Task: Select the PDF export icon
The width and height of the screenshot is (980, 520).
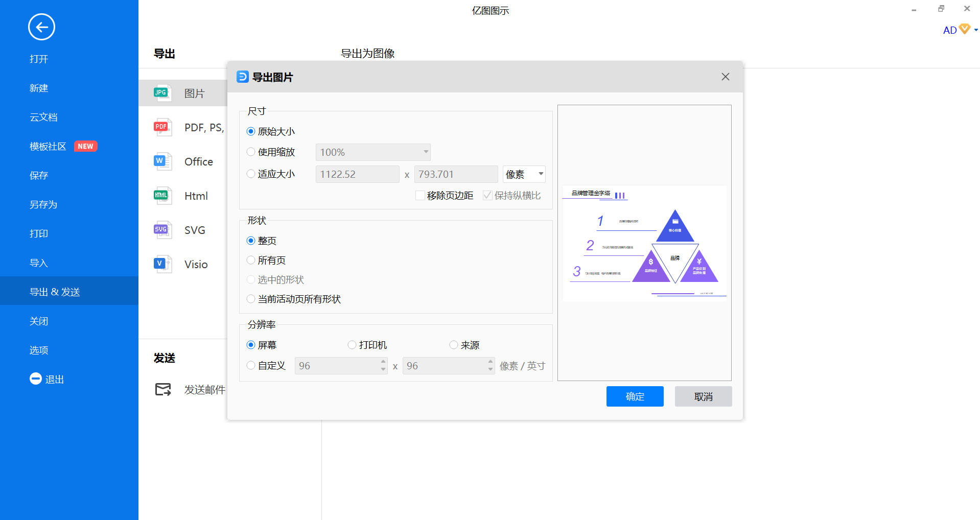Action: tap(162, 127)
